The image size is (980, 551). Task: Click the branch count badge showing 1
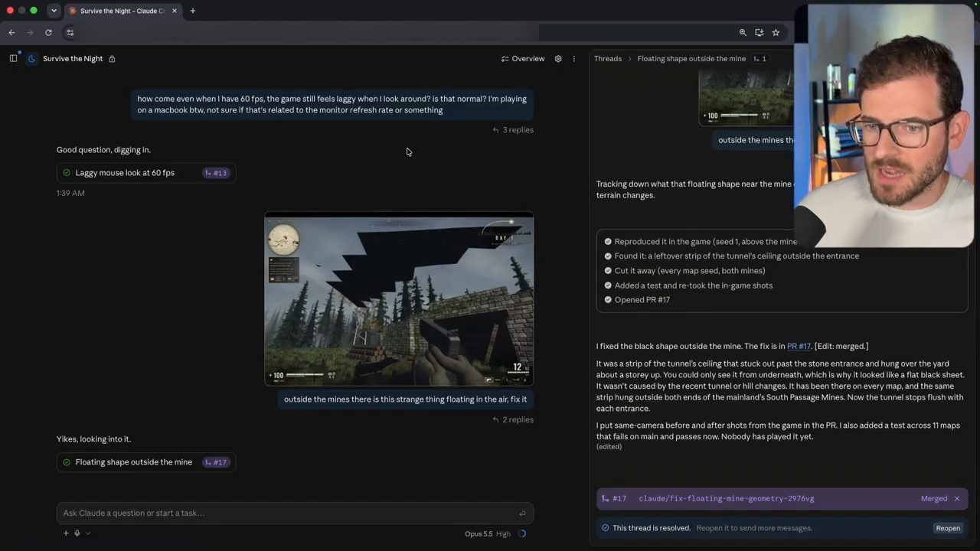click(x=759, y=59)
